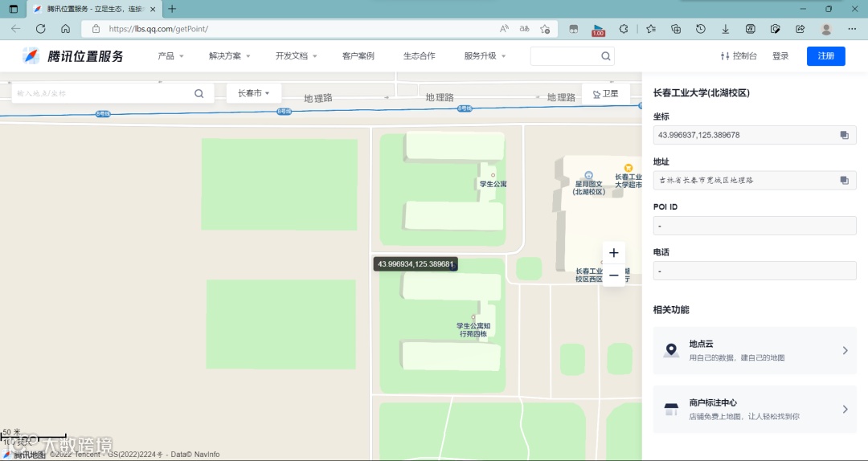Expand the 产品 menu

pyautogui.click(x=170, y=56)
